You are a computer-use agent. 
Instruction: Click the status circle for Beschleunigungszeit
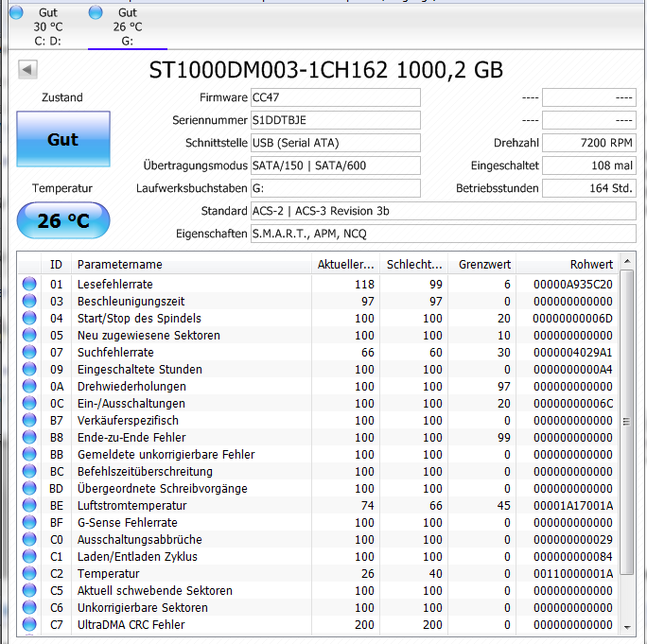point(29,301)
